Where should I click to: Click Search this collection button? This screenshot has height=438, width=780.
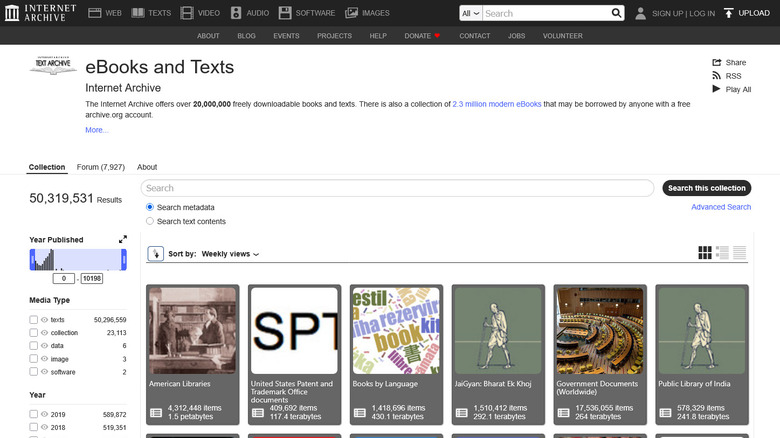[x=706, y=188]
